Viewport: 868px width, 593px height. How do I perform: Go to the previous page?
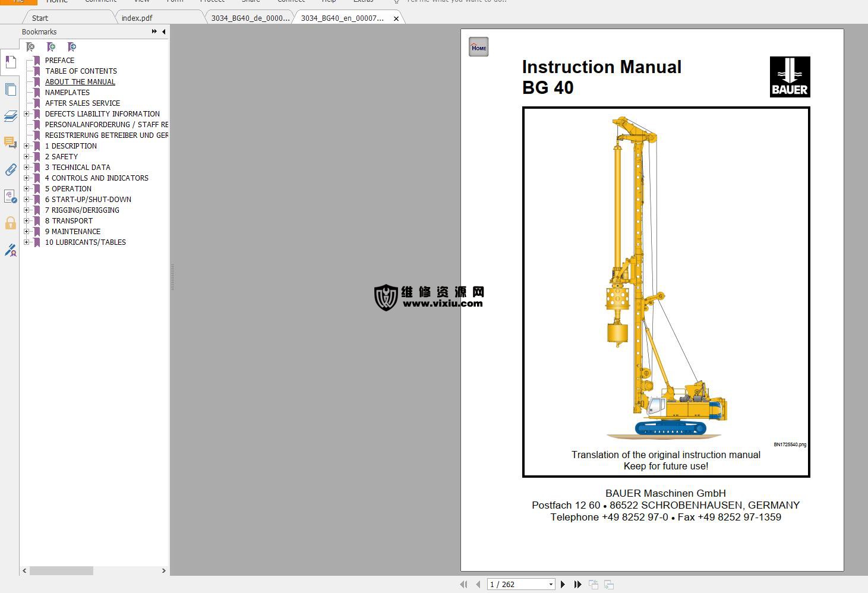tap(478, 585)
